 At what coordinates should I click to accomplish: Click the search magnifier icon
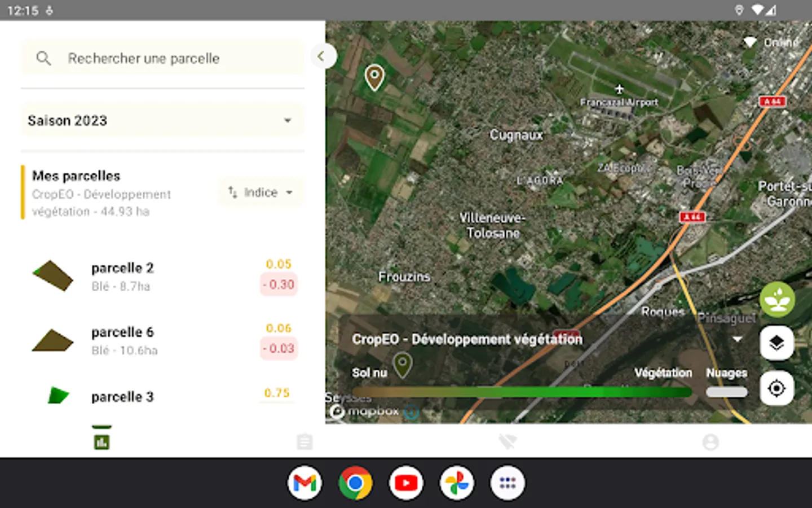(43, 58)
